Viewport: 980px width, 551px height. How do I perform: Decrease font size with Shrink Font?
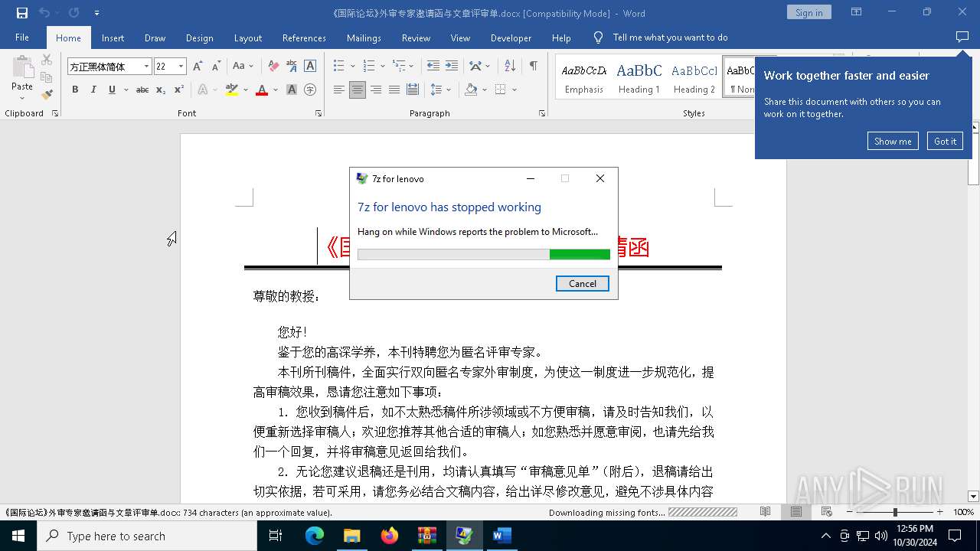tap(216, 67)
